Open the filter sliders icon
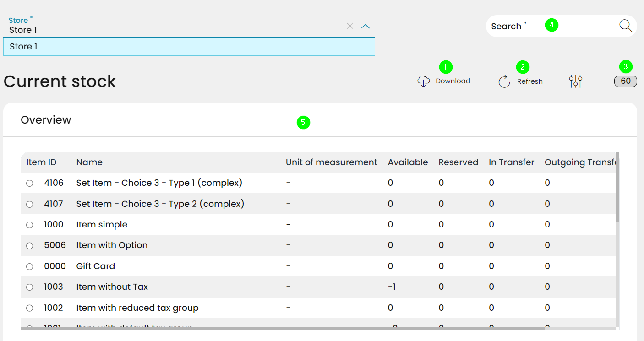This screenshot has width=644, height=341. 576,81
